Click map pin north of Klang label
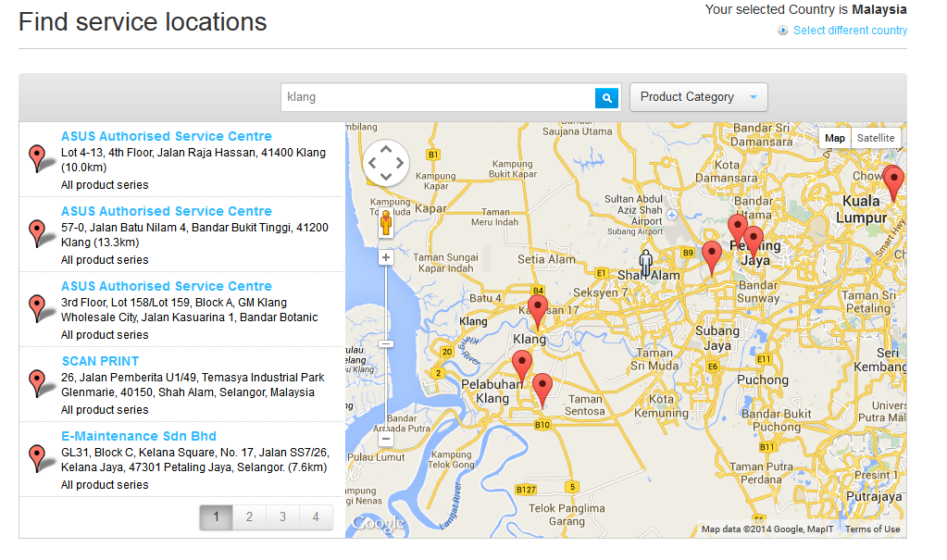947x560 pixels. pyautogui.click(x=538, y=311)
